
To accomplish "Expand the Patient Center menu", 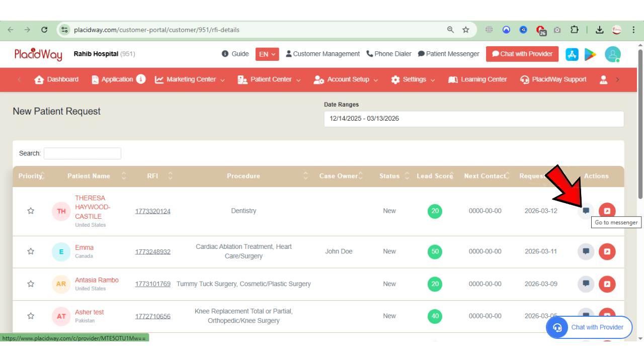I will 269,79.
